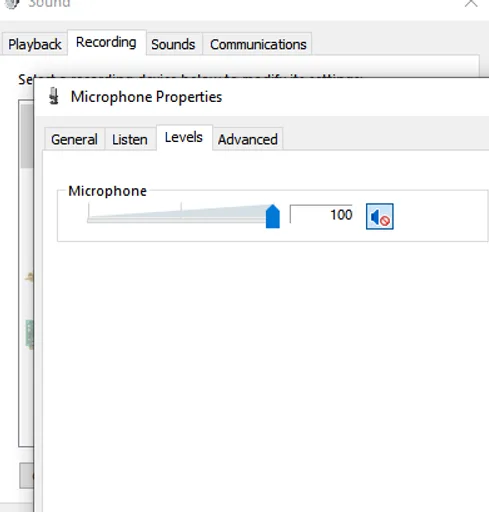This screenshot has width=489, height=512.
Task: Switch to the Listen tab
Action: (x=130, y=139)
